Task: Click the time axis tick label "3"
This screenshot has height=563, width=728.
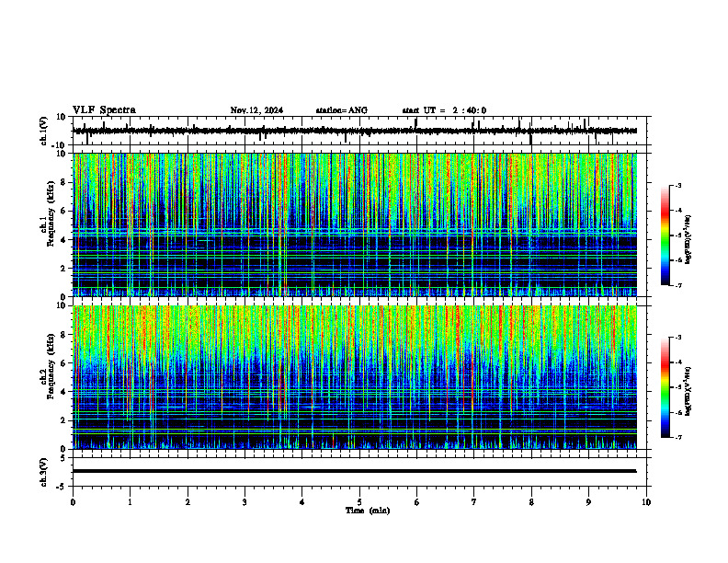Action: [x=245, y=502]
